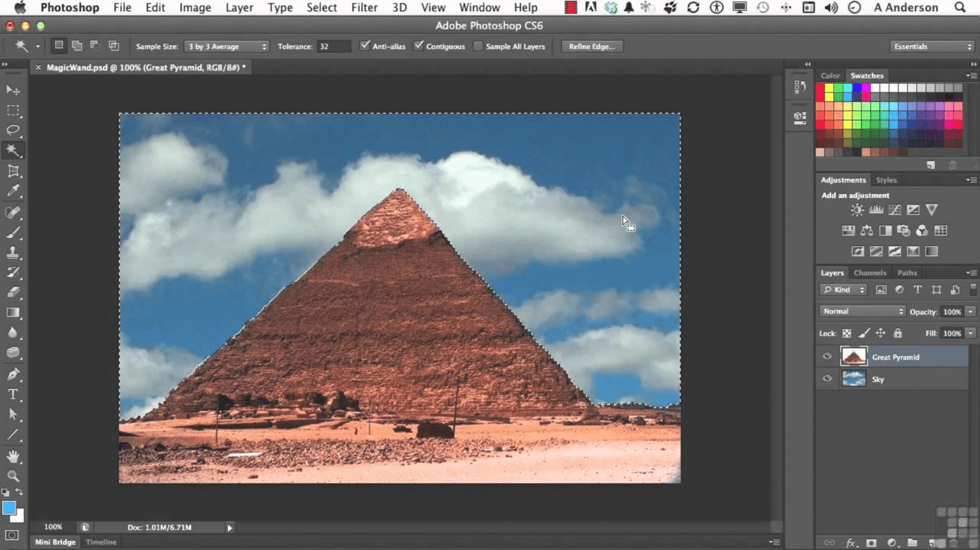Open the Timeline panel
The height and width of the screenshot is (550, 980).
(x=101, y=542)
